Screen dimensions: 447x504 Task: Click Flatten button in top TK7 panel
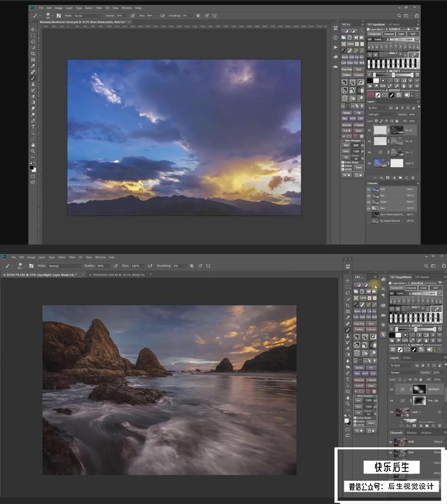346,75
